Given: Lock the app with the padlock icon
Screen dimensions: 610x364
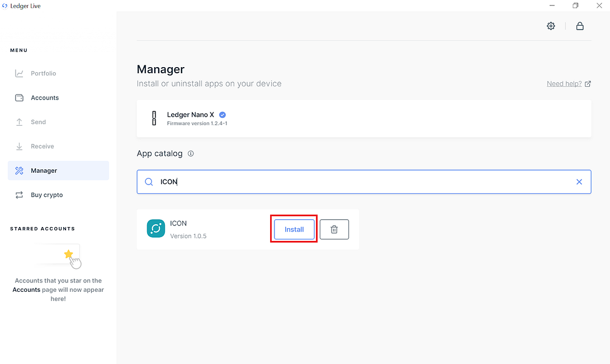Looking at the screenshot, I should (x=580, y=26).
